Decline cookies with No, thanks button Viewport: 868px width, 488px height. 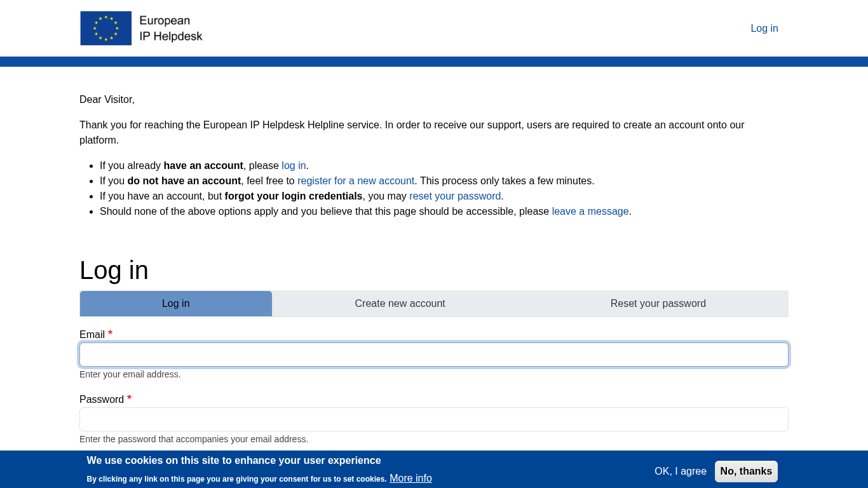[746, 471]
